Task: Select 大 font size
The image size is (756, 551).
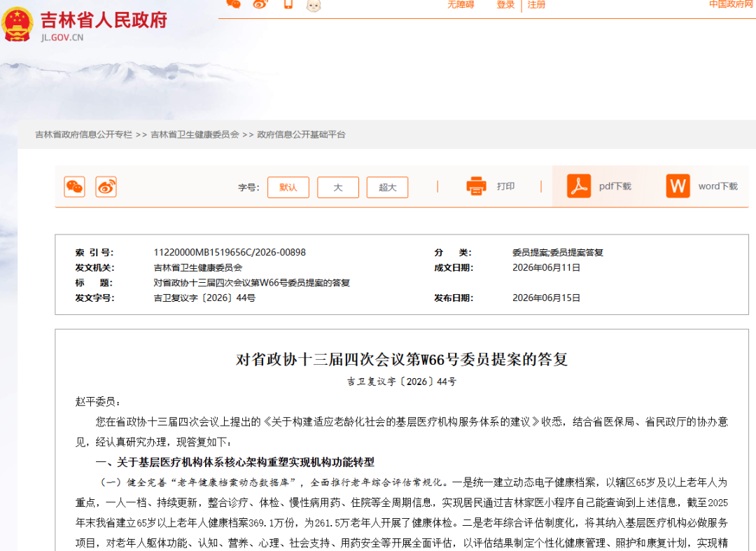Action: (x=338, y=188)
